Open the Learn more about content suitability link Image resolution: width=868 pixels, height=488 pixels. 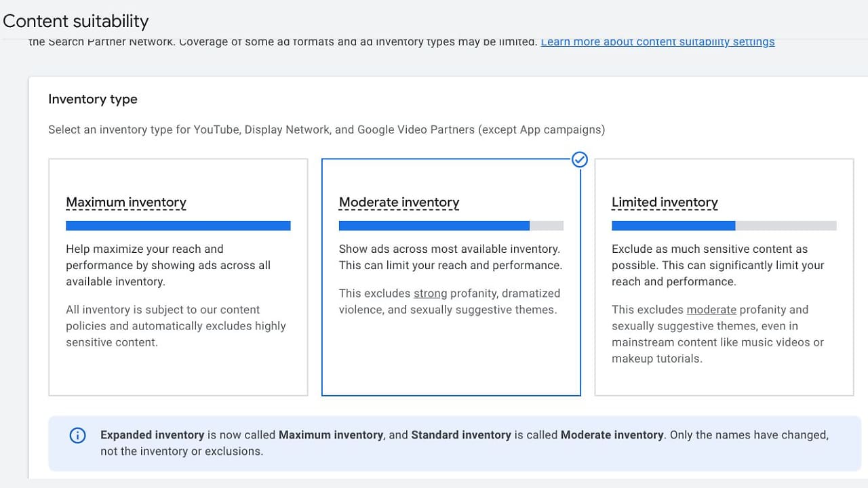(x=657, y=41)
